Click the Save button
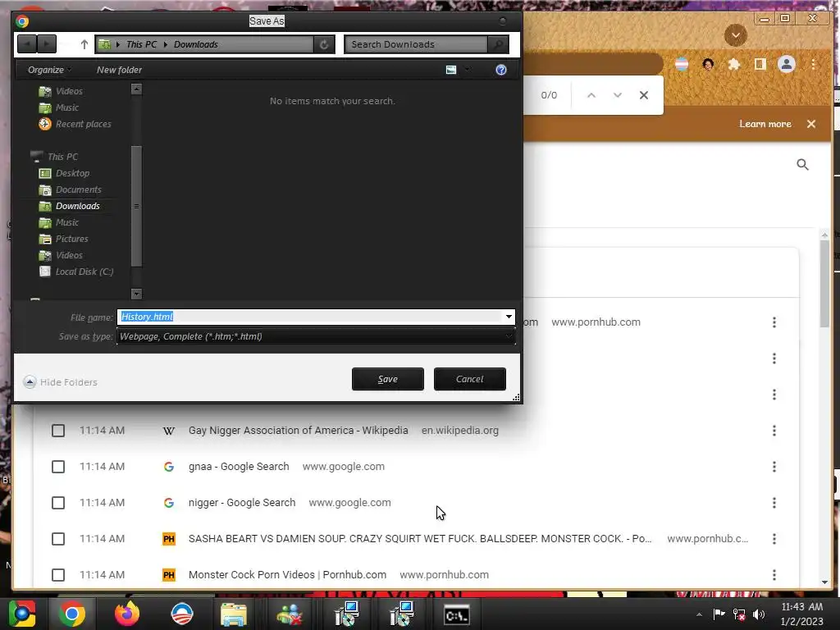Screen dimensions: 840x630 pyautogui.click(x=388, y=379)
